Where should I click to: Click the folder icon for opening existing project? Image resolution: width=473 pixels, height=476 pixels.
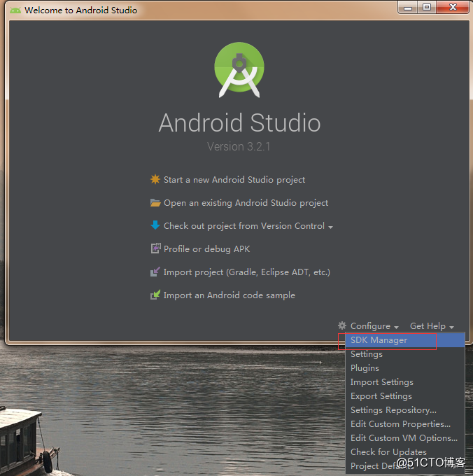coord(155,202)
